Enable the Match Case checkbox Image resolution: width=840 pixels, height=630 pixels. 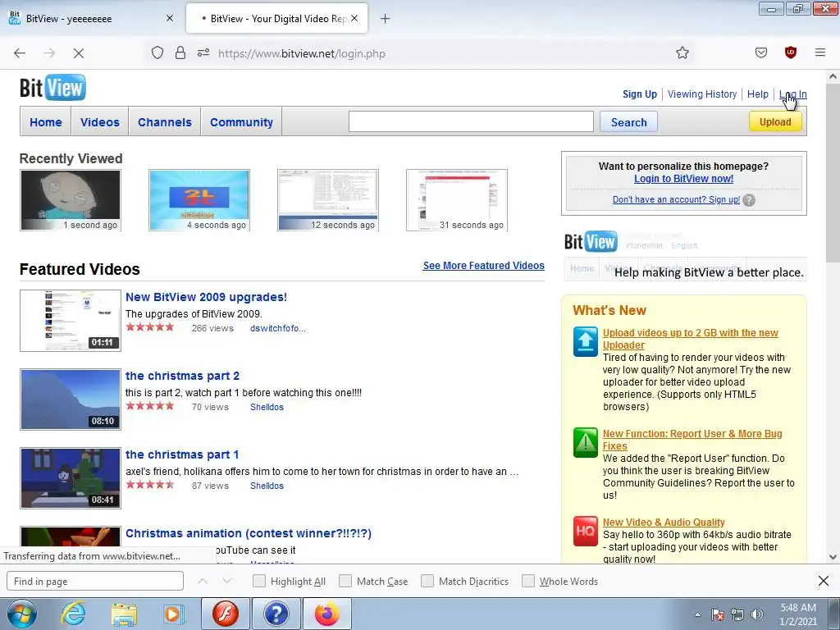click(345, 581)
